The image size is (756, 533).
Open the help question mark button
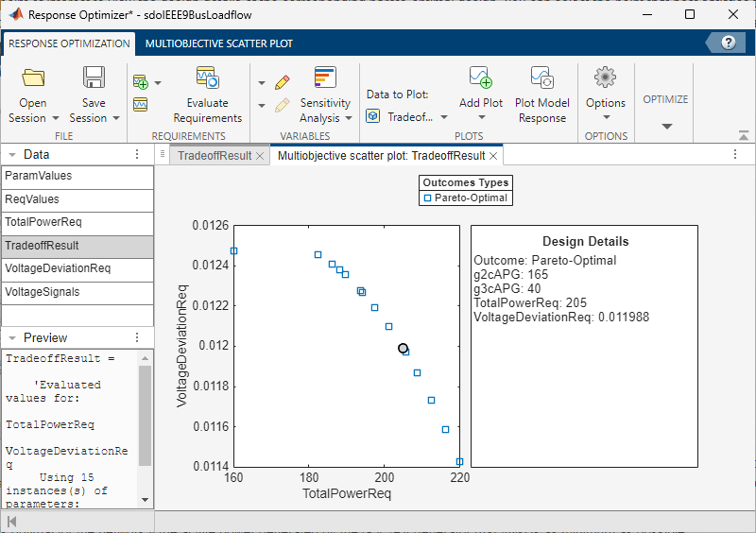pyautogui.click(x=729, y=43)
